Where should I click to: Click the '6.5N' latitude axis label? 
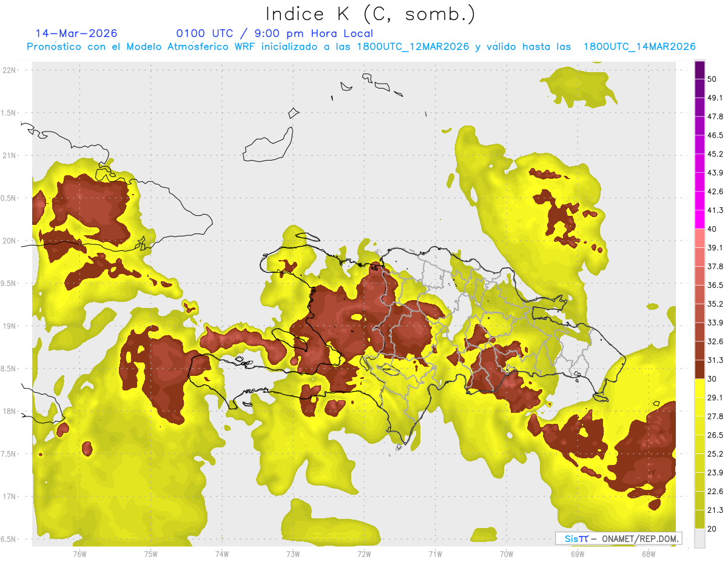[x=9, y=539]
